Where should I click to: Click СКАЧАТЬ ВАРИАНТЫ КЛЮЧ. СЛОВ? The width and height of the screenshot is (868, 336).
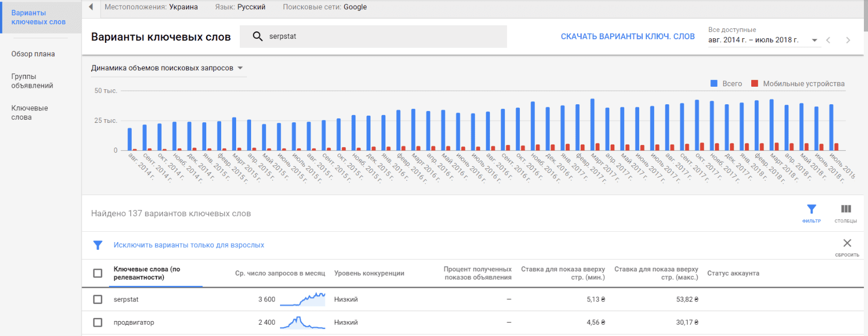628,37
